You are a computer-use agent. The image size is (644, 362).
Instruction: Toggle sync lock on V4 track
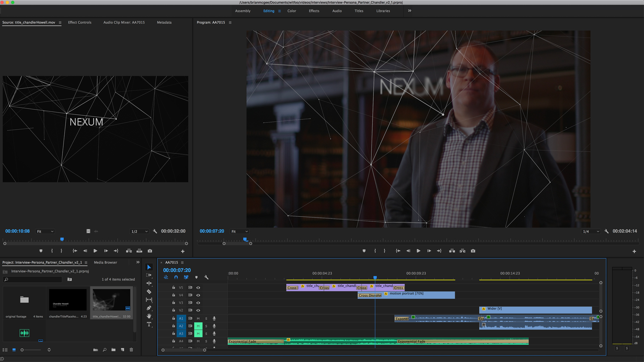click(190, 295)
